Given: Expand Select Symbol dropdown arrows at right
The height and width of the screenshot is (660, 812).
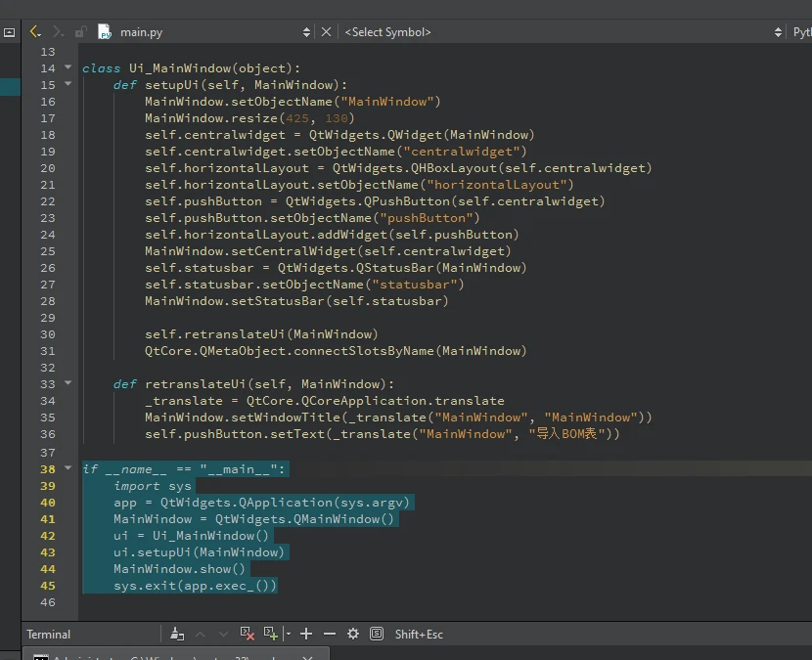Looking at the screenshot, I should [x=778, y=32].
